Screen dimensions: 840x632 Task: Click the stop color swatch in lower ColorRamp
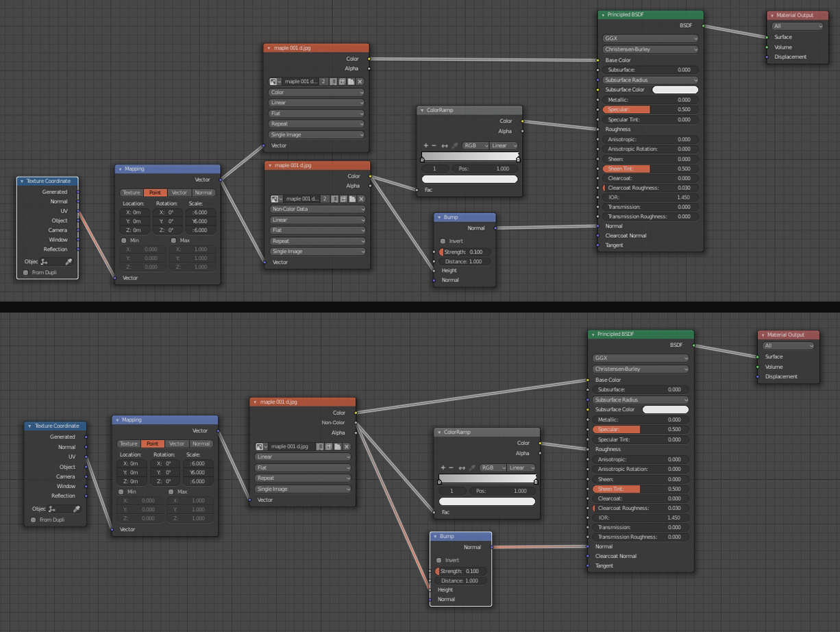(486, 501)
